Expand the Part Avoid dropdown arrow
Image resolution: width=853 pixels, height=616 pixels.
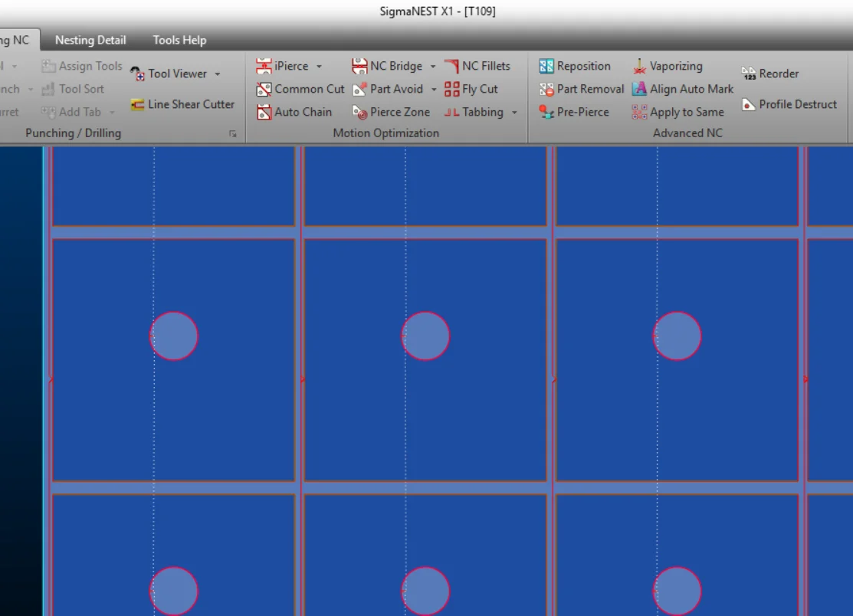tap(434, 89)
